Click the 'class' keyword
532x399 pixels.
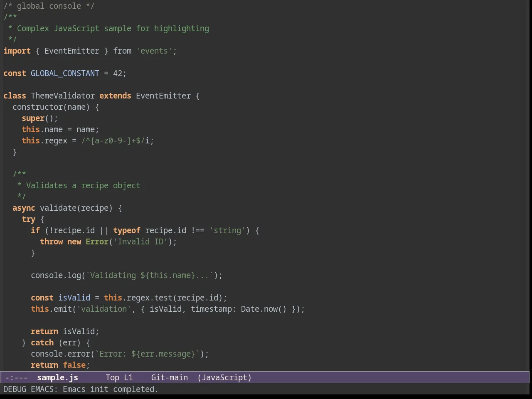(x=15, y=96)
